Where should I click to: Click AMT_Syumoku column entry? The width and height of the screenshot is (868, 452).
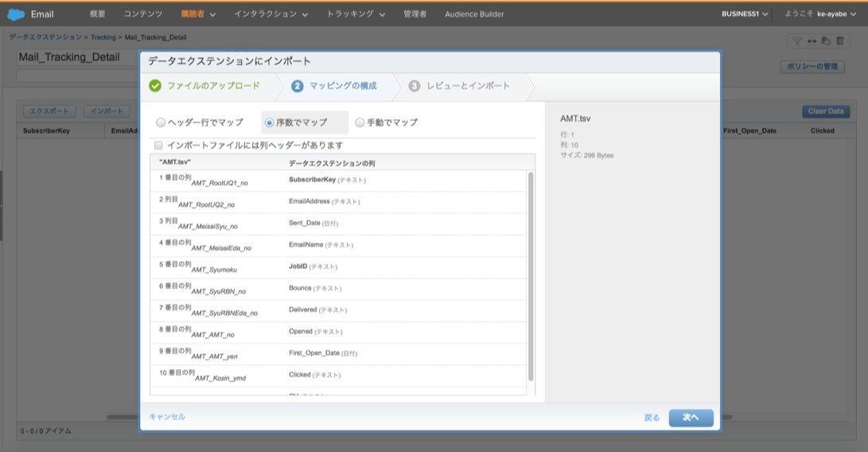click(214, 270)
